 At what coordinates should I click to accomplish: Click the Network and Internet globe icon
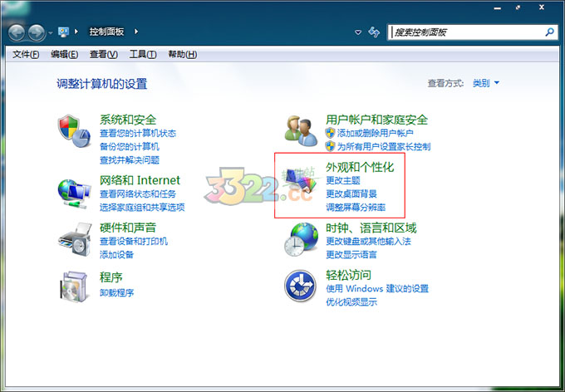(74, 194)
